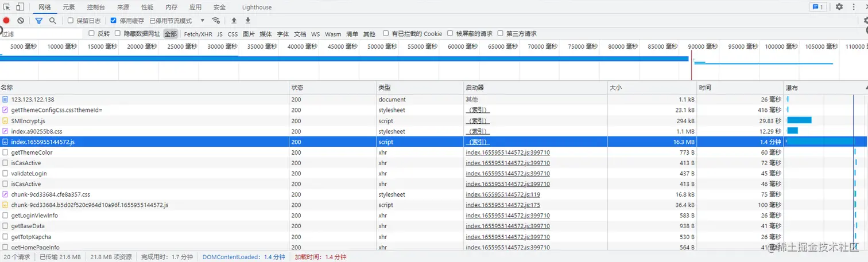Select the getTotpKapcha request row

(434, 237)
